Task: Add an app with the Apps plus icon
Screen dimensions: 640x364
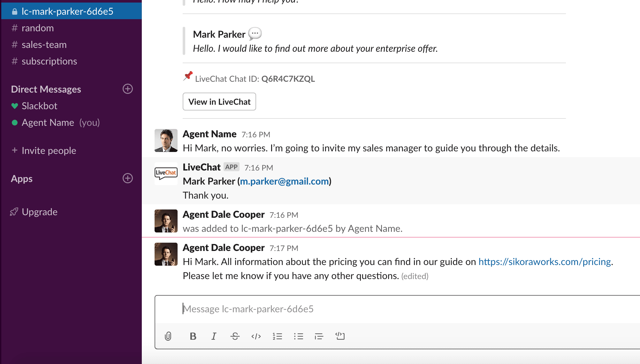Action: coord(128,178)
